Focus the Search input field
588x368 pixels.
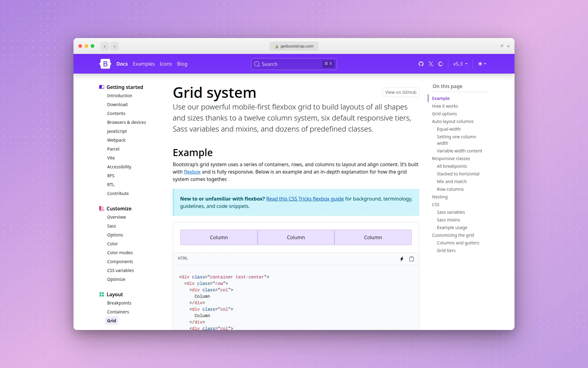[294, 64]
